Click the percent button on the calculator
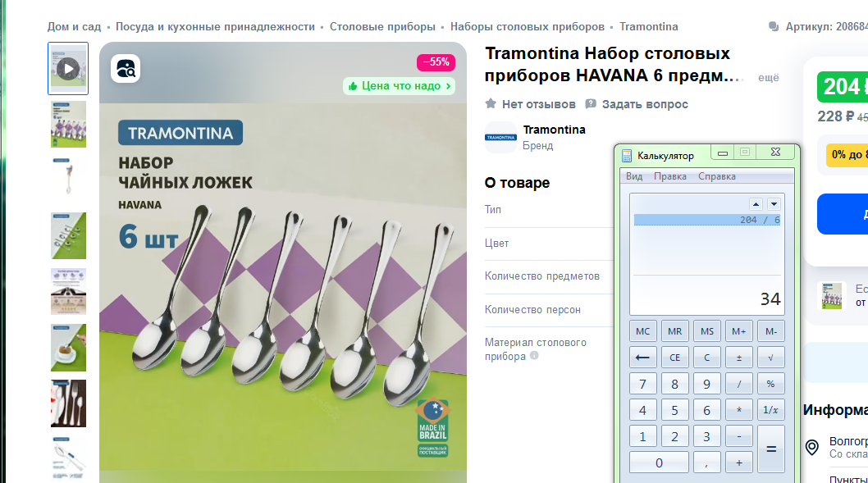 pyautogui.click(x=770, y=384)
